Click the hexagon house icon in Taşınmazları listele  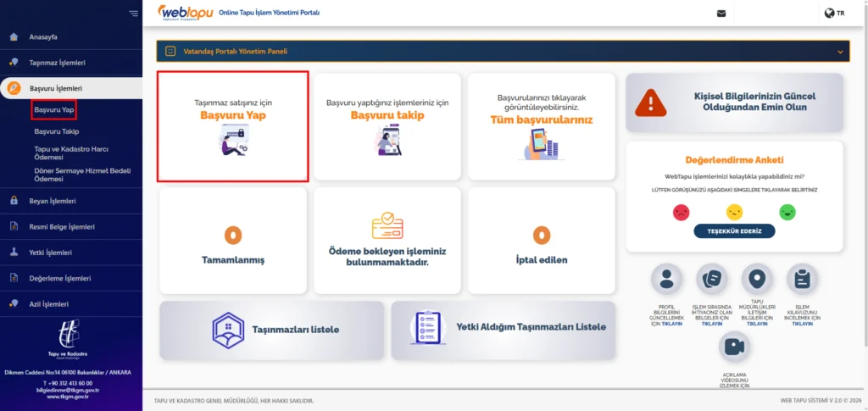coord(228,330)
